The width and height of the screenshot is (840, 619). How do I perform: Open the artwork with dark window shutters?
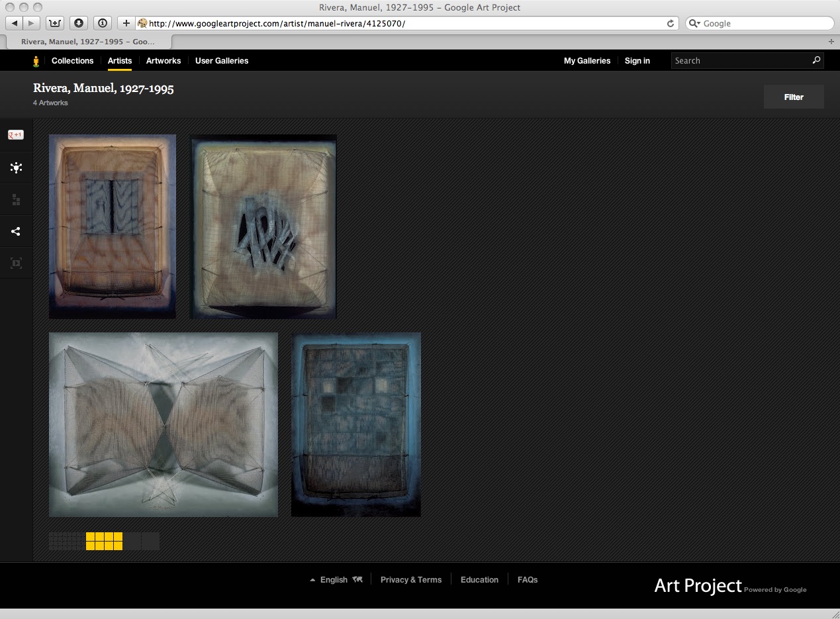113,226
